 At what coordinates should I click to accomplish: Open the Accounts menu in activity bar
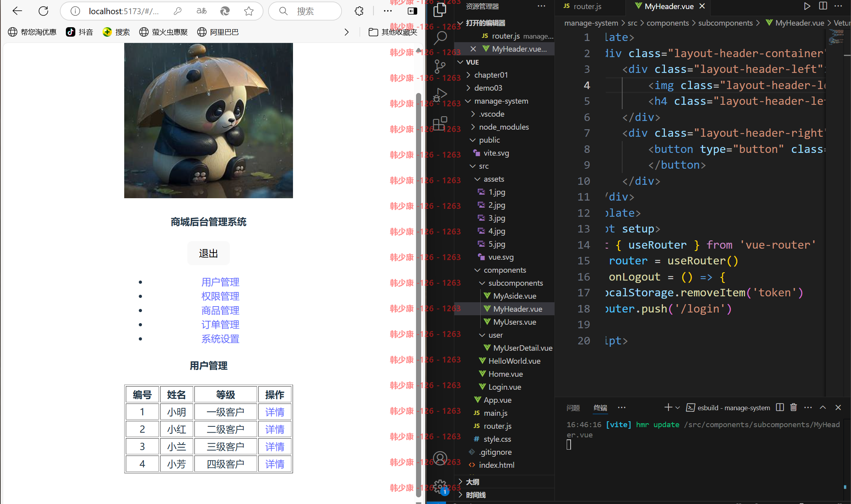440,458
